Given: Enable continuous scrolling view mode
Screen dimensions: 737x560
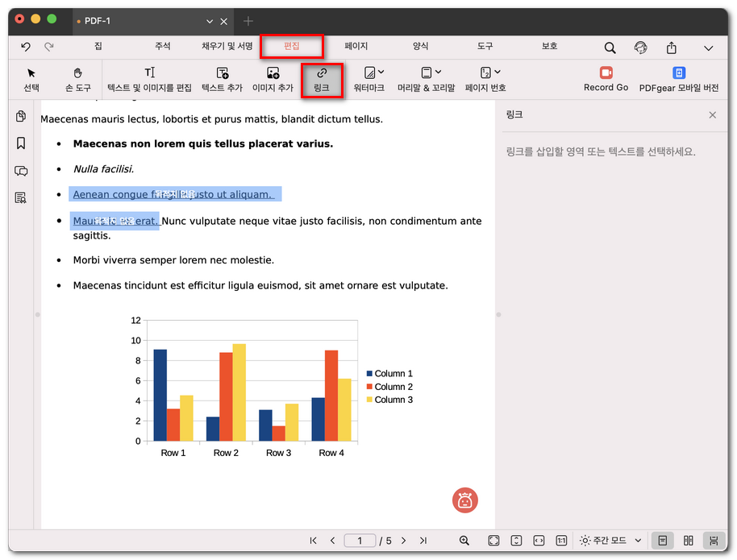Looking at the screenshot, I should pos(713,541).
